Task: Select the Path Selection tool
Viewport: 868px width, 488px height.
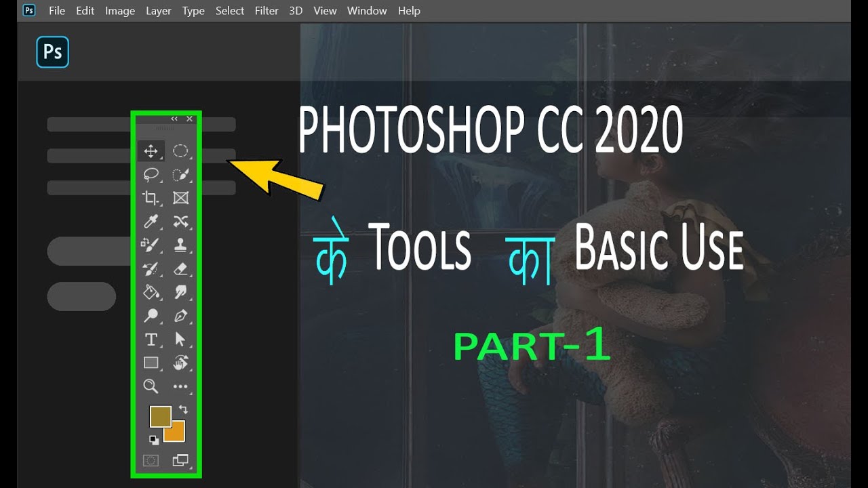Action: pos(180,340)
